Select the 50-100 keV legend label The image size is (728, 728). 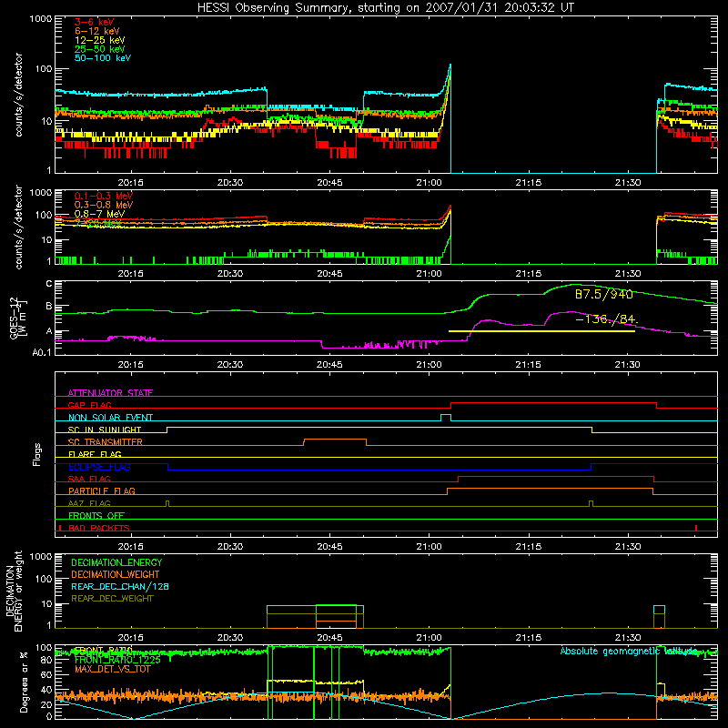click(x=103, y=58)
